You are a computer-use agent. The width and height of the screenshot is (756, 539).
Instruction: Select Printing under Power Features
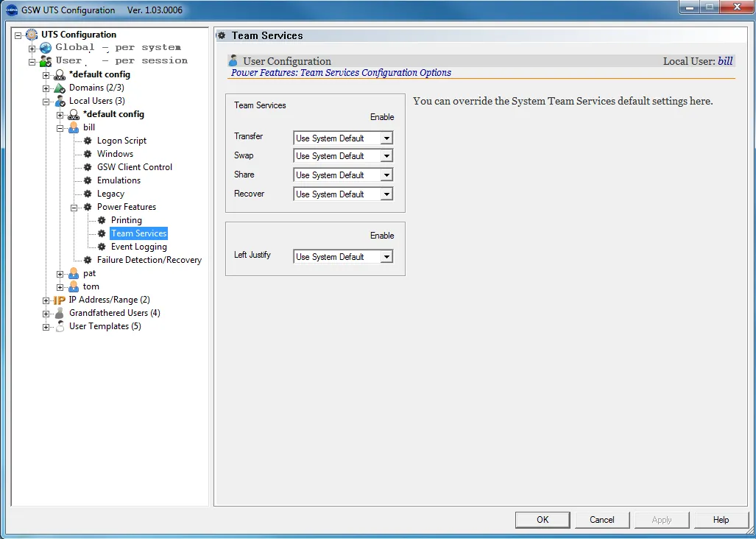click(127, 220)
